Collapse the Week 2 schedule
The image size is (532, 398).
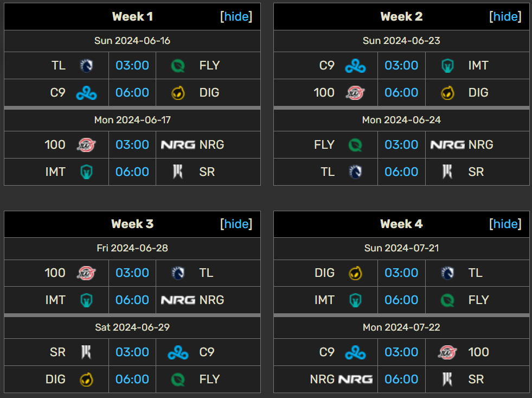click(505, 16)
